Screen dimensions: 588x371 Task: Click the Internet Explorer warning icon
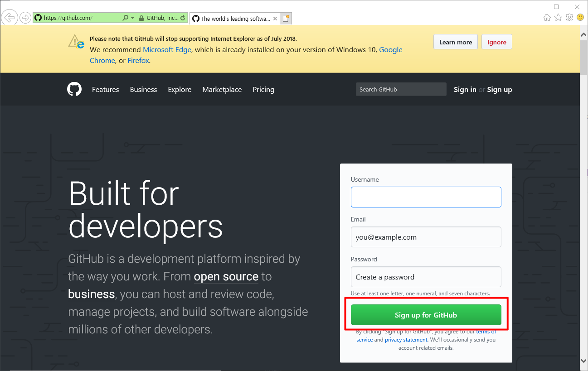pyautogui.click(x=77, y=41)
